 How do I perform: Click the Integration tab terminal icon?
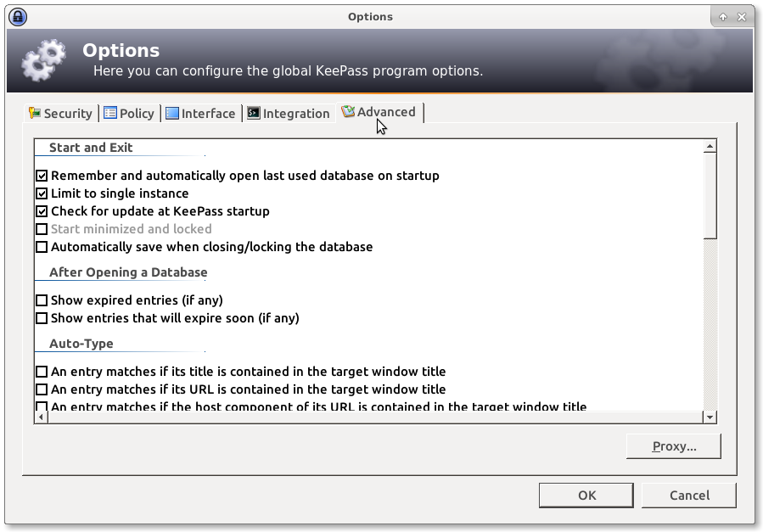coord(254,113)
